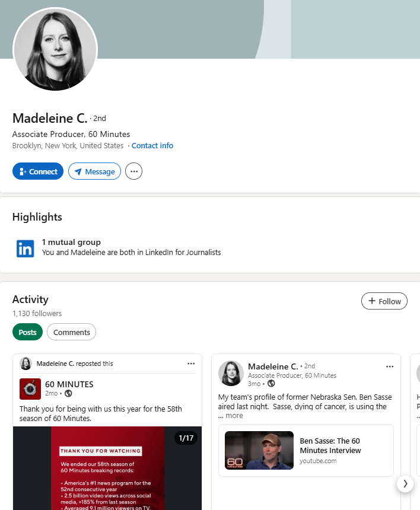420x510 pixels.
Task: Open the Contact info link
Action: [x=152, y=145]
